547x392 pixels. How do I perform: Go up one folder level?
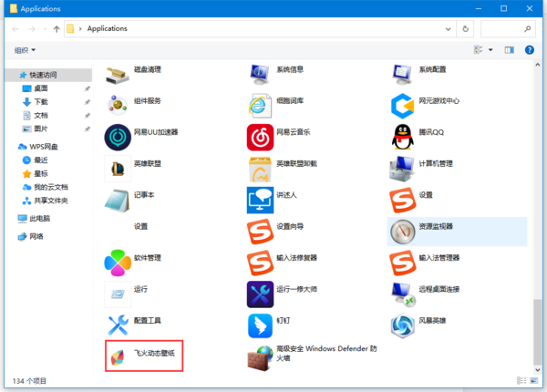(x=57, y=29)
